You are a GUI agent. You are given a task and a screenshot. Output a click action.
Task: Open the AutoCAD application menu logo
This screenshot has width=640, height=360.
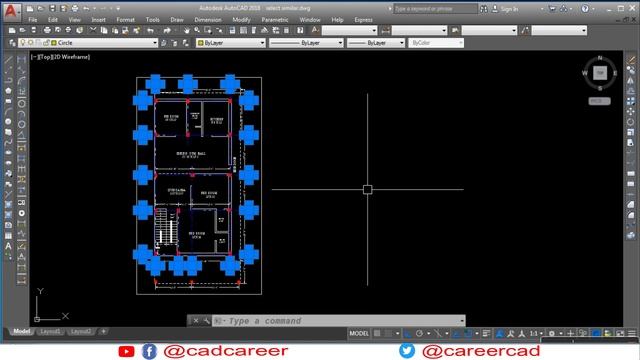(x=11, y=11)
